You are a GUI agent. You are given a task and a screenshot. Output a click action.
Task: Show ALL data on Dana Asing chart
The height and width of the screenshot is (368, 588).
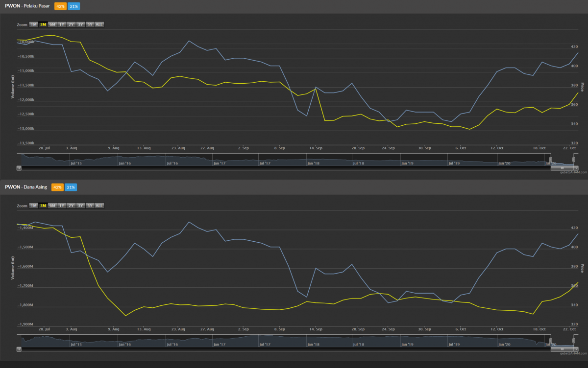point(99,206)
